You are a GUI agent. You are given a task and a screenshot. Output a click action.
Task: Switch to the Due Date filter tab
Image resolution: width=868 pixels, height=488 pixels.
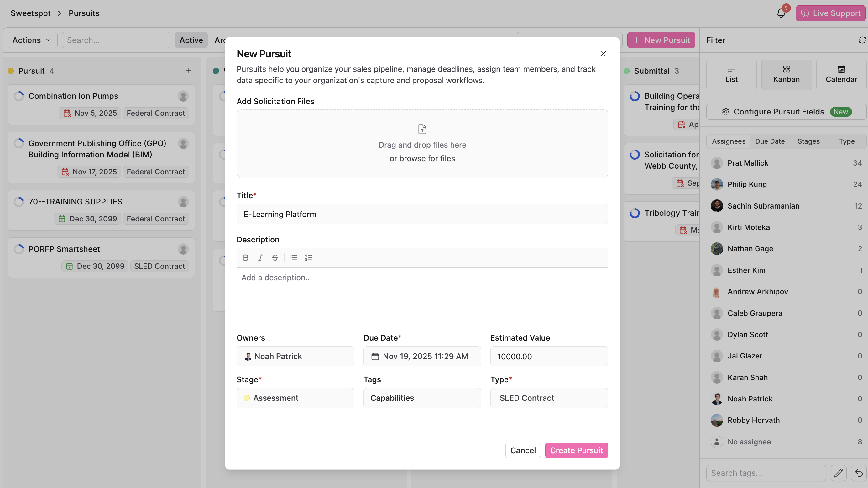pos(770,141)
